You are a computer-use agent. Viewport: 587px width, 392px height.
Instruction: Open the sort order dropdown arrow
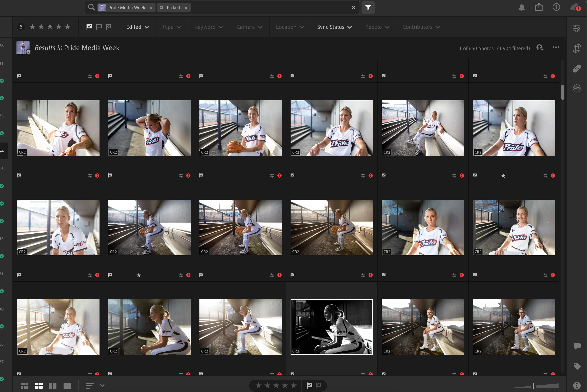[102, 385]
